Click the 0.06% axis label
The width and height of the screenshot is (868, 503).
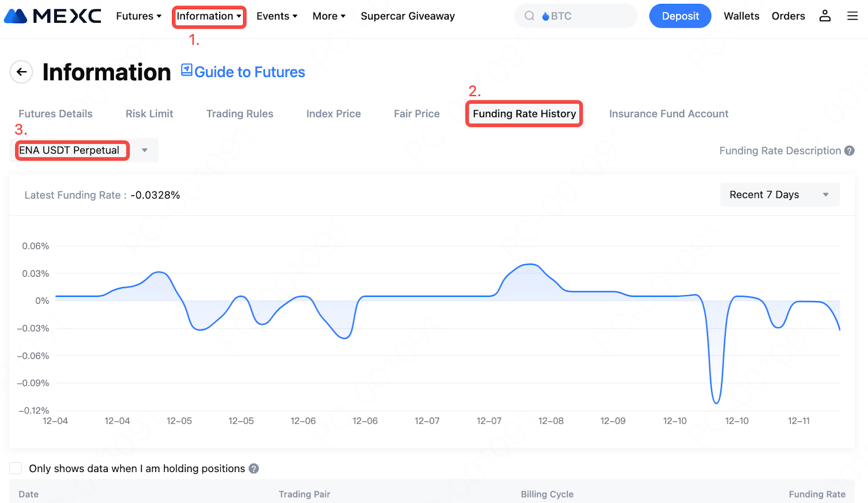pos(36,246)
